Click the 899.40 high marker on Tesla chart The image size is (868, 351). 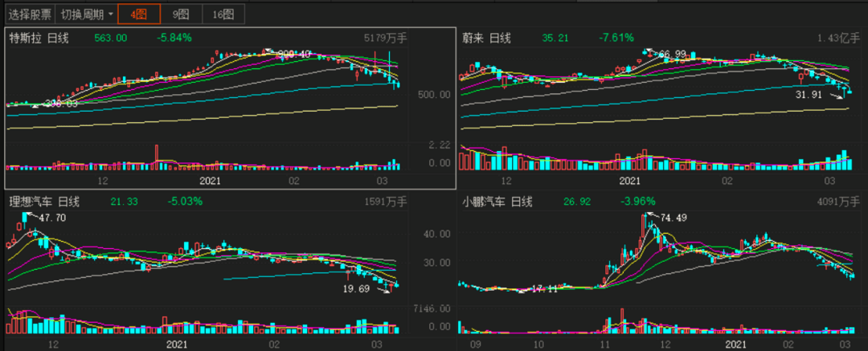click(294, 54)
